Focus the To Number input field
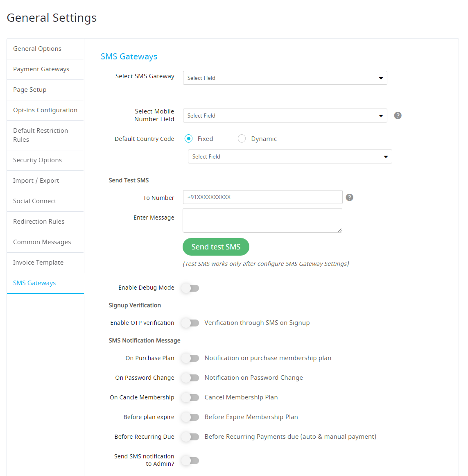 click(262, 197)
